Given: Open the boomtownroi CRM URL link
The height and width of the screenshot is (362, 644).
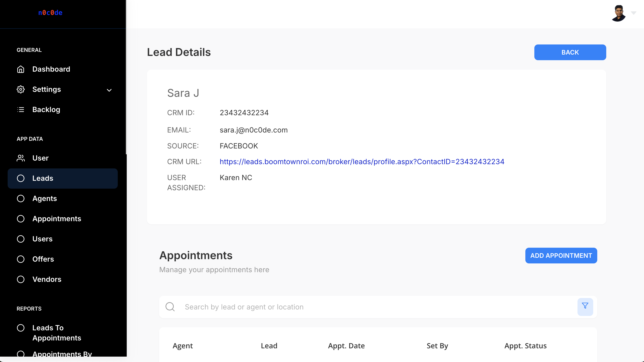Looking at the screenshot, I should [362, 162].
